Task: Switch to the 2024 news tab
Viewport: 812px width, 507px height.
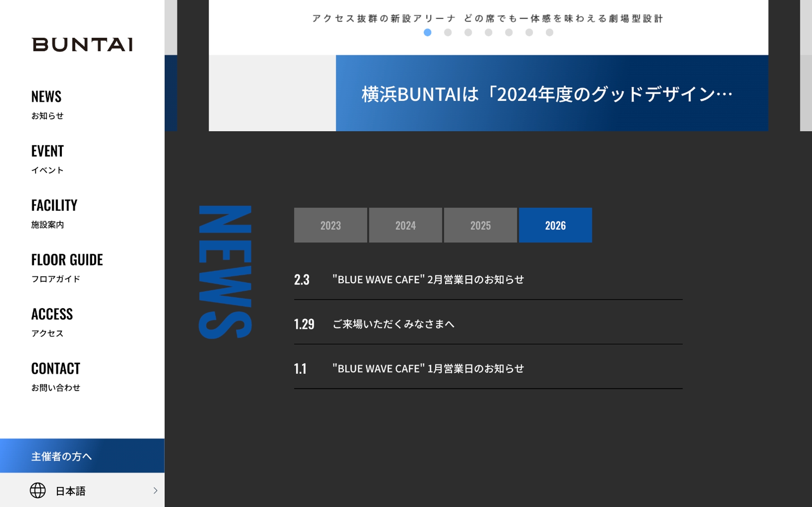Action: pyautogui.click(x=405, y=225)
